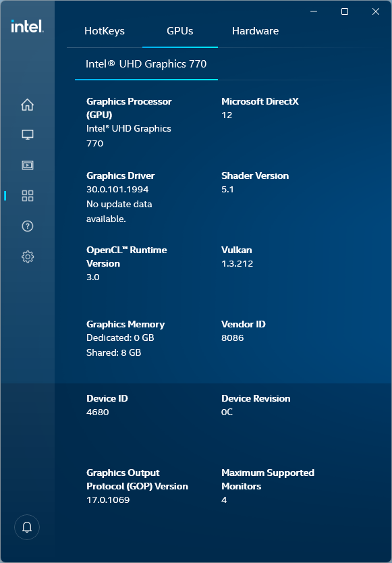Switch to the Hardware tab
The image size is (392, 563).
(255, 31)
